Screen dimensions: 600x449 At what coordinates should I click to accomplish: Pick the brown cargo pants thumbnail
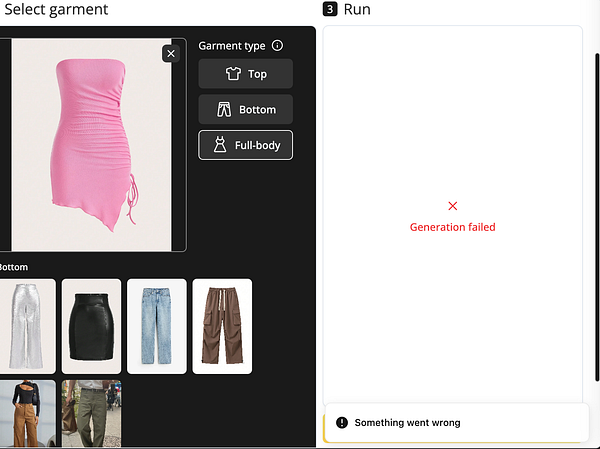tap(222, 326)
